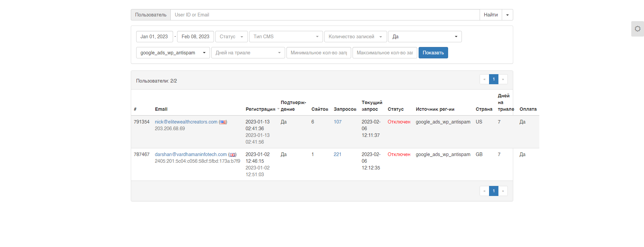
Task: Open darshan@vardhamaninfotech.com user link
Action: [191, 154]
